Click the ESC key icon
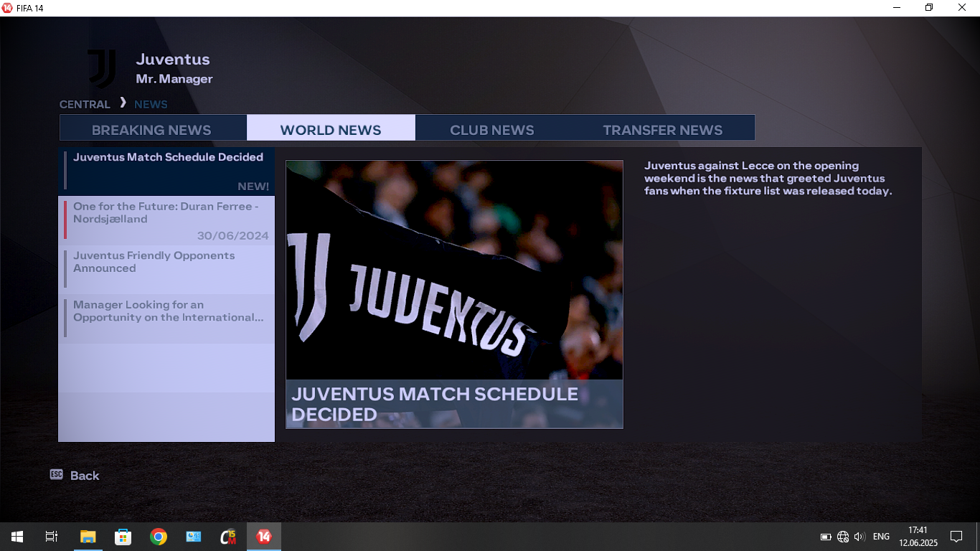Screen dimensions: 980x551 [x=57, y=474]
